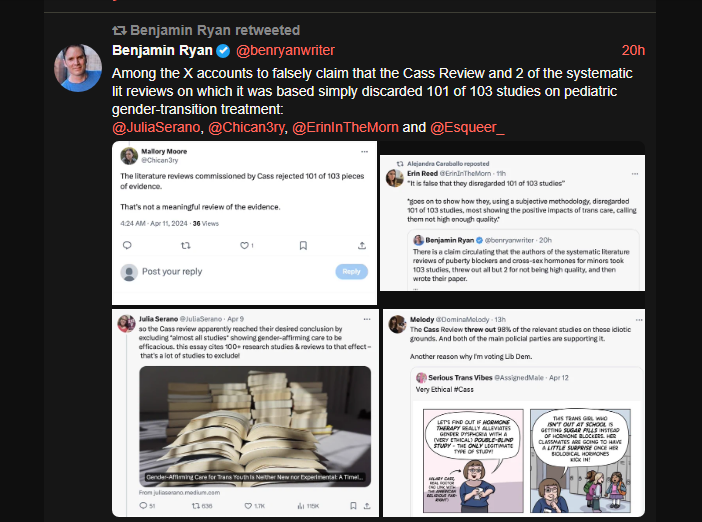Click the verified badge beside Benjamin Ryan

(223, 51)
